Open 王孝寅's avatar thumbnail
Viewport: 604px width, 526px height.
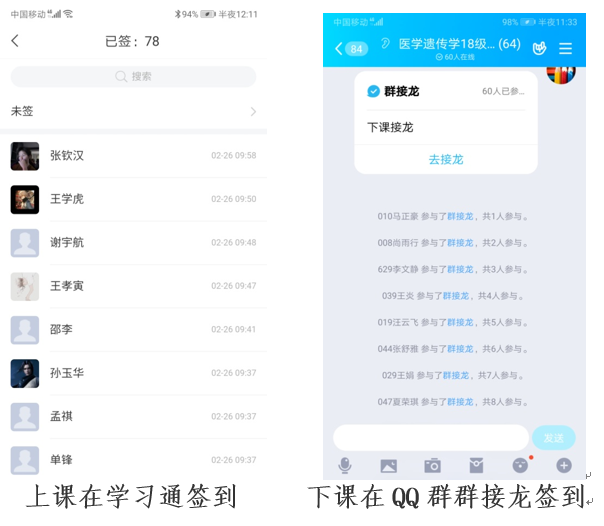tap(25, 286)
